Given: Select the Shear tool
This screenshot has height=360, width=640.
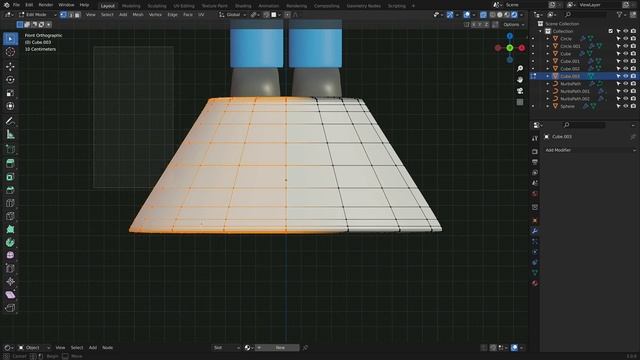Looking at the screenshot, I should (x=10, y=295).
